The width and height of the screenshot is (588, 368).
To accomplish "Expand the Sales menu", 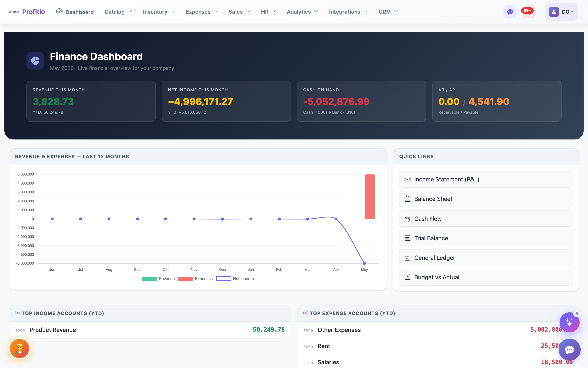I will (x=239, y=12).
